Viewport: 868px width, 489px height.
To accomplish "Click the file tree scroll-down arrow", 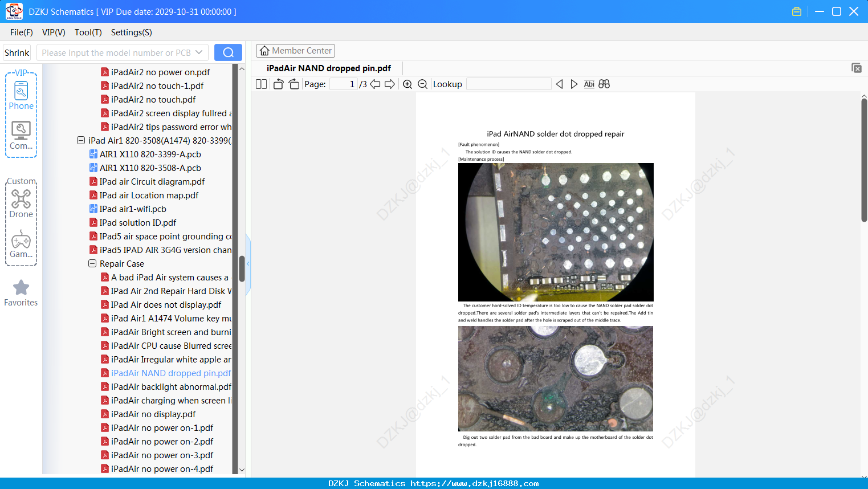I will (242, 470).
